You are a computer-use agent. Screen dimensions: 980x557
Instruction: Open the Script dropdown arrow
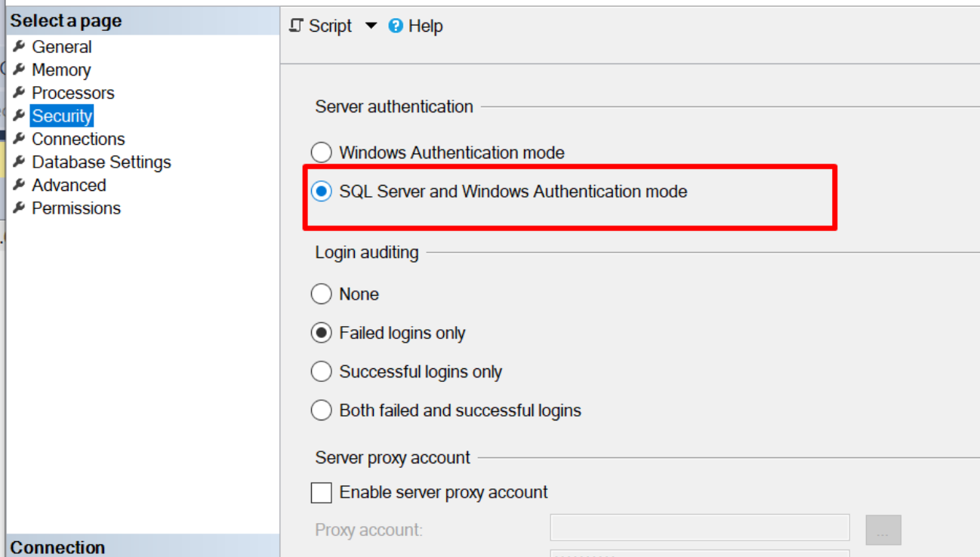371,26
